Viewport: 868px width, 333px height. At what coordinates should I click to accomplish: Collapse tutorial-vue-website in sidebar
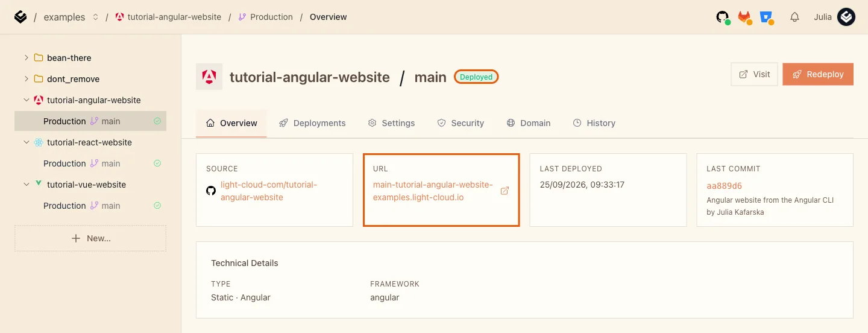[26, 185]
